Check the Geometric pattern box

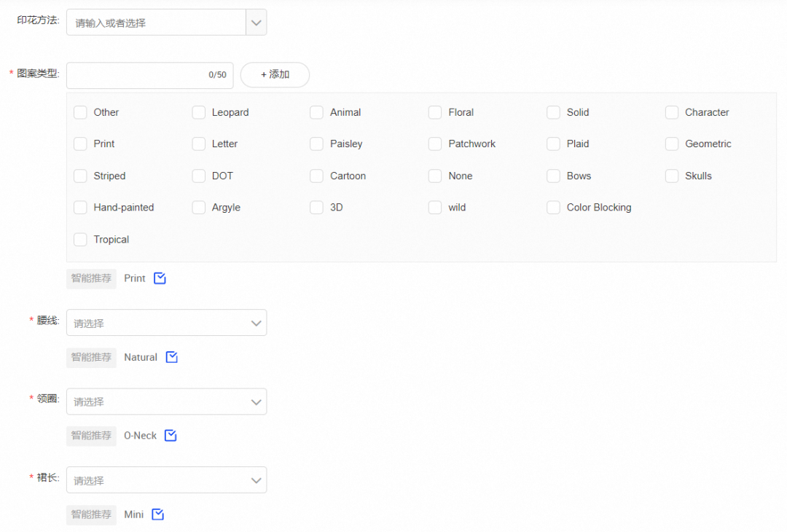click(672, 144)
